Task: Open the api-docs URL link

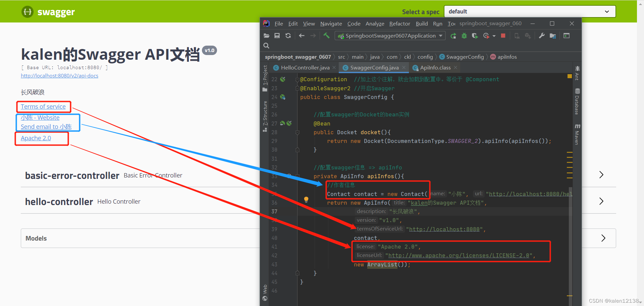Action: click(x=59, y=75)
